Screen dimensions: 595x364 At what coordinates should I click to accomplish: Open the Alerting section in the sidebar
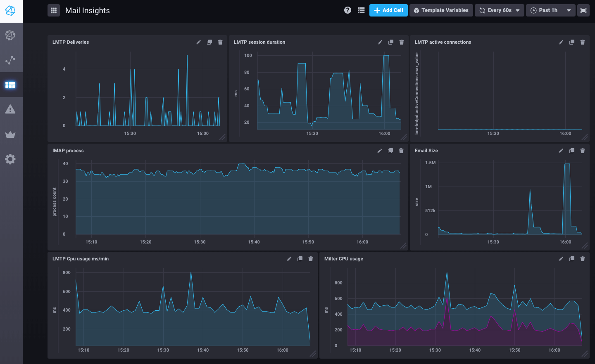pyautogui.click(x=10, y=109)
